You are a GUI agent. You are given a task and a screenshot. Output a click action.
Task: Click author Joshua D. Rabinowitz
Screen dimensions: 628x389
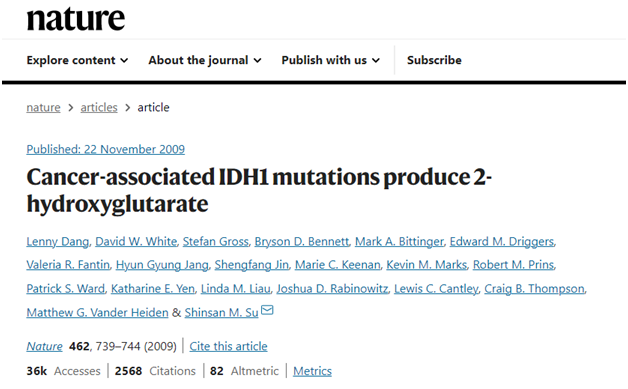pos(332,289)
